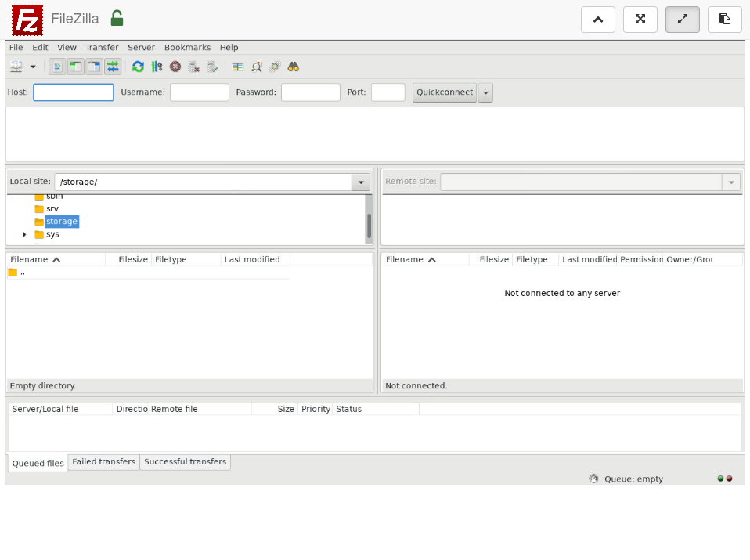The image size is (750, 560).
Task: Reconnect to the last server
Action: click(x=212, y=67)
